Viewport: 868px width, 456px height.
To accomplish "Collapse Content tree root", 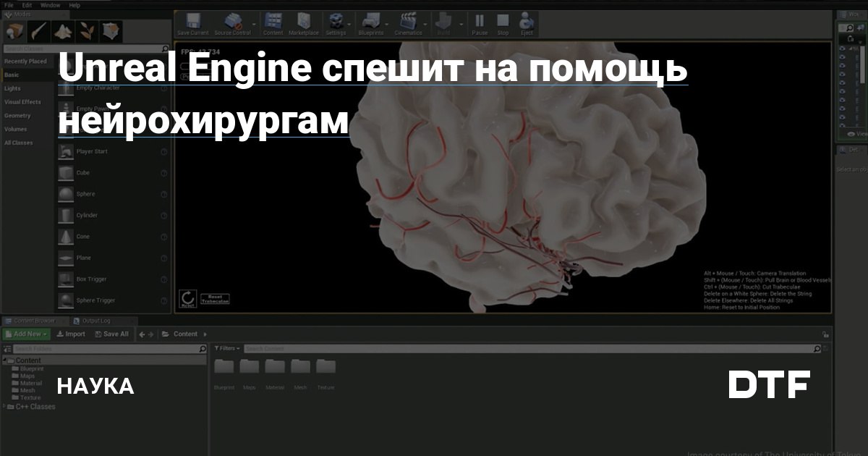I will click(x=5, y=360).
